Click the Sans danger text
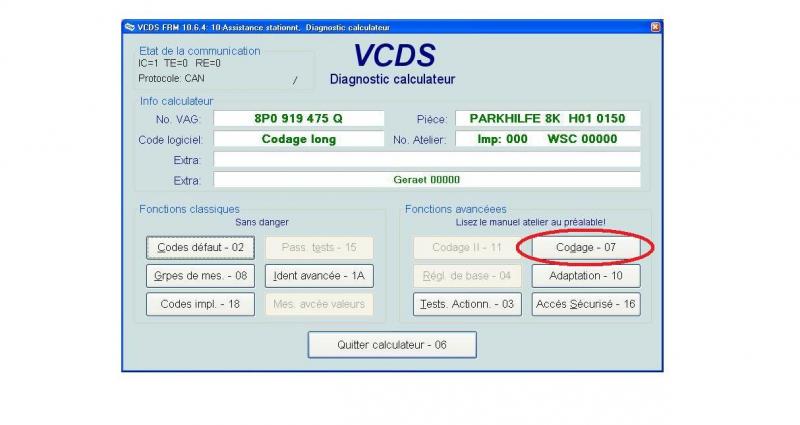The height and width of the screenshot is (425, 800). pos(262,222)
